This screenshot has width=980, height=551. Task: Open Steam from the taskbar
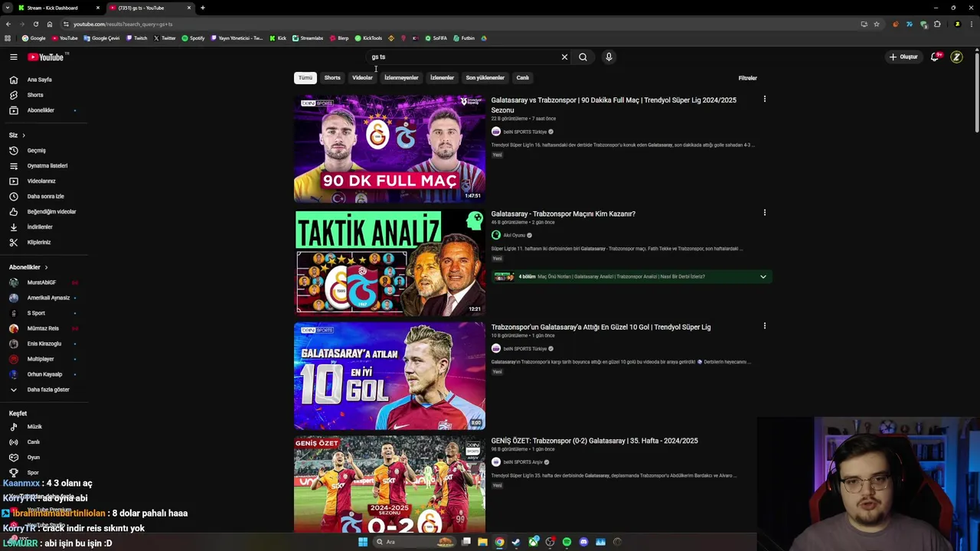pos(516,542)
